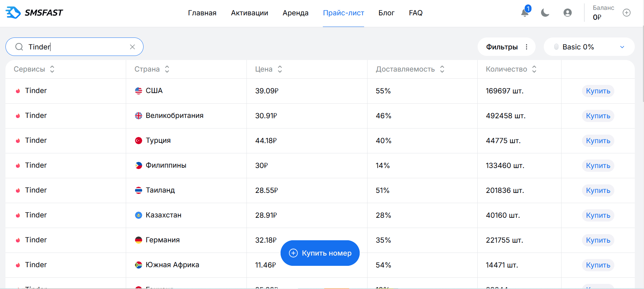Toggle dark mode moon icon

(x=545, y=13)
